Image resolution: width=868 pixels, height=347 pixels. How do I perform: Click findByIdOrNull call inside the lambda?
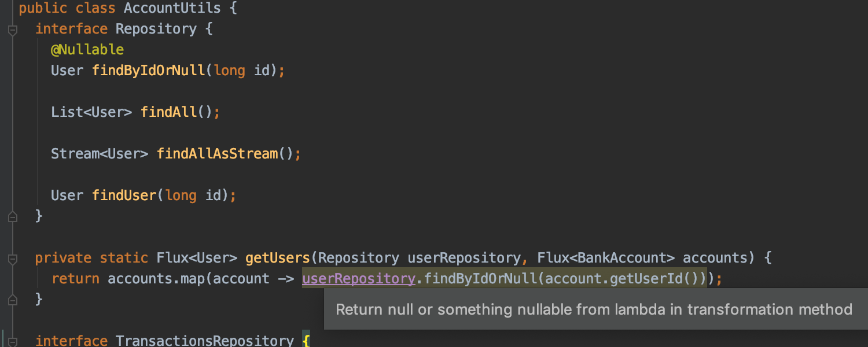480,279
